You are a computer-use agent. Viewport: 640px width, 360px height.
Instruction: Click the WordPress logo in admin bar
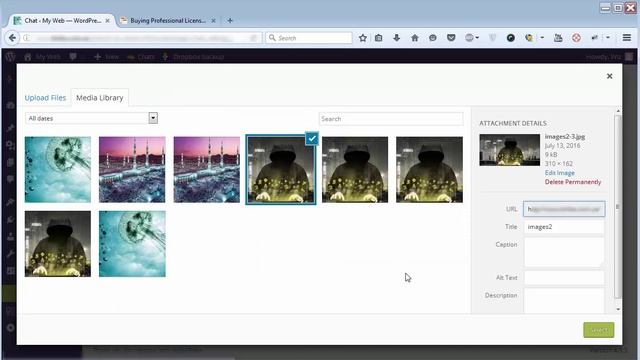click(10, 57)
